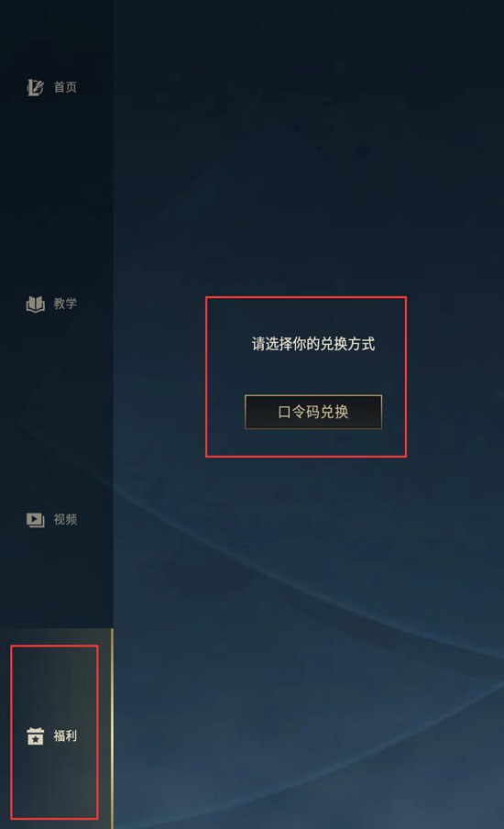Image resolution: width=504 pixels, height=829 pixels.
Task: Switch to the 教学 tutorial tab
Action: click(x=57, y=304)
